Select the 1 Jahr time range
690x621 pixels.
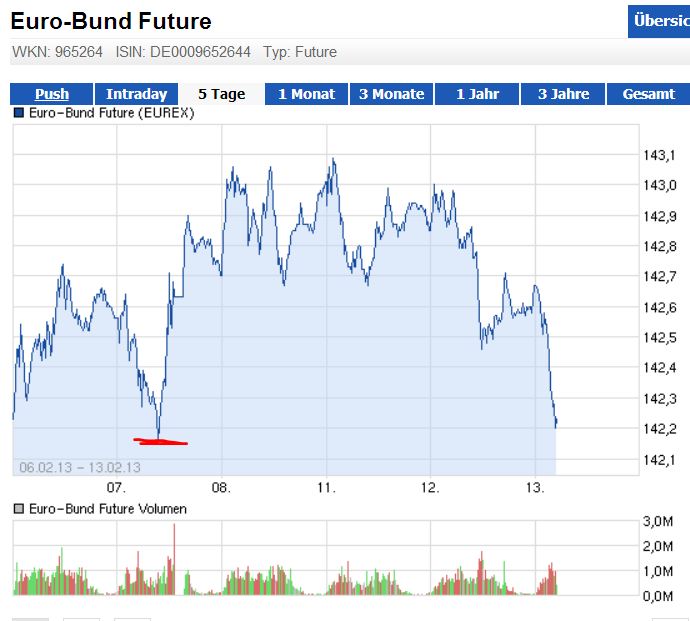(x=477, y=94)
